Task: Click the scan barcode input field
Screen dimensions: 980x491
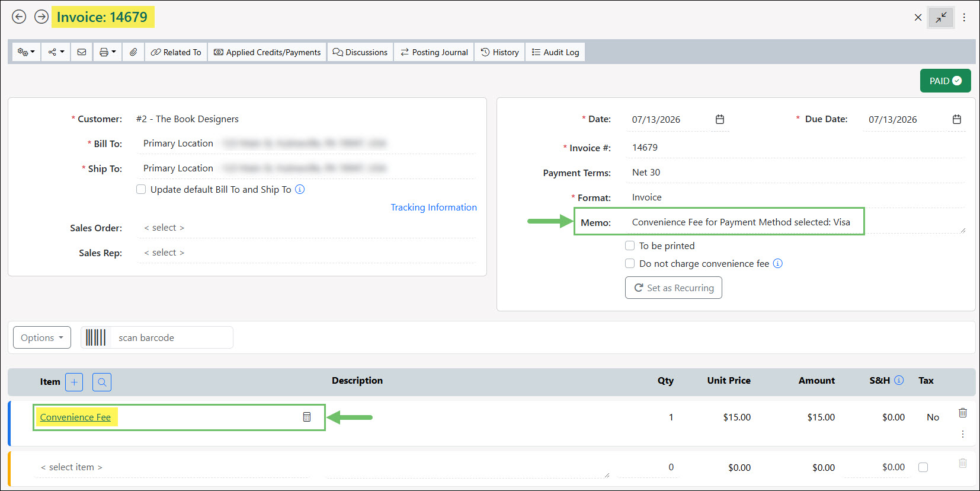Action: pyautogui.click(x=172, y=337)
